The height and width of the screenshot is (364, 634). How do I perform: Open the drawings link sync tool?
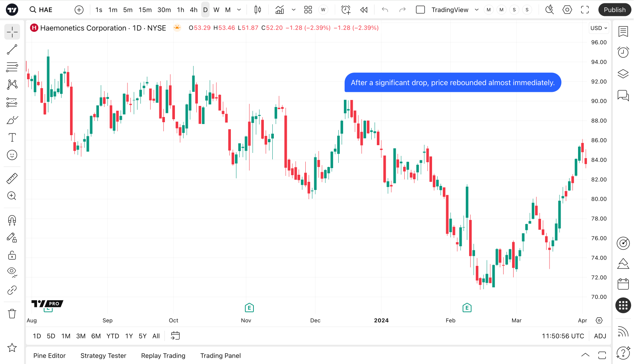coord(12,290)
